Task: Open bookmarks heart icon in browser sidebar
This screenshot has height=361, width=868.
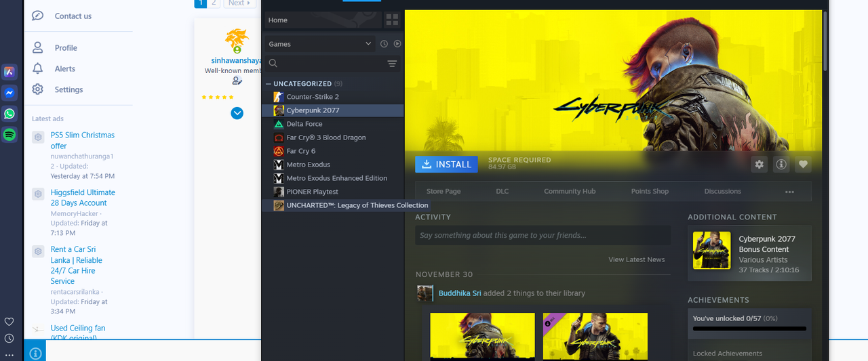Action: tap(9, 322)
